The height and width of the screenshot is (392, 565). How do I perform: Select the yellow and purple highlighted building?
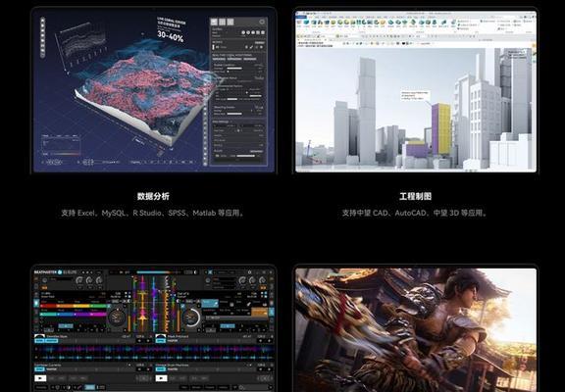441,128
